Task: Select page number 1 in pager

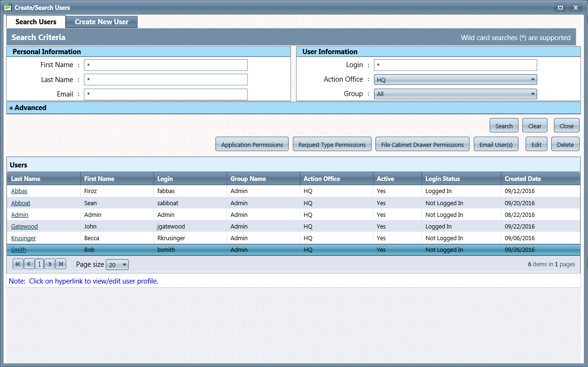Action: coord(39,264)
